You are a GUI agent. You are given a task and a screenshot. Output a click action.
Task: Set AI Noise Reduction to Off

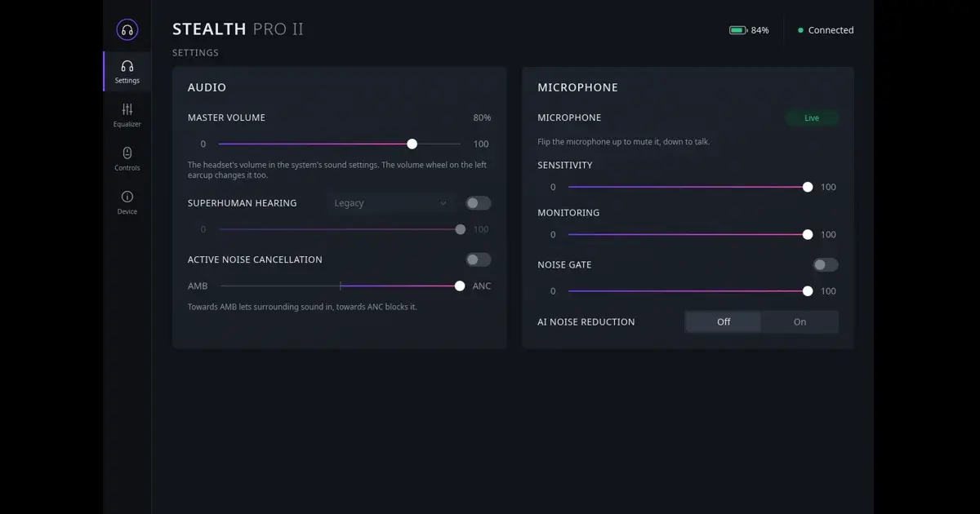pyautogui.click(x=724, y=321)
